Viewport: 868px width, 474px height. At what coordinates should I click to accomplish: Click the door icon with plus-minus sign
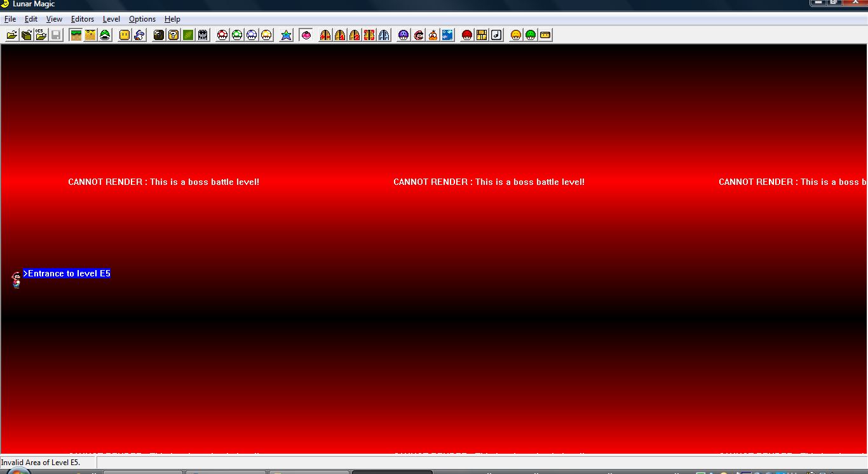pyautogui.click(x=325, y=35)
